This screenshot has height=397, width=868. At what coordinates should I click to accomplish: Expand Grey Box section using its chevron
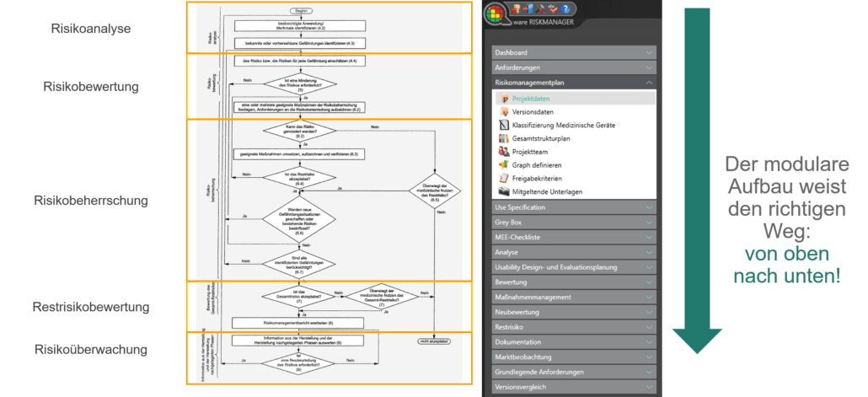[649, 223]
